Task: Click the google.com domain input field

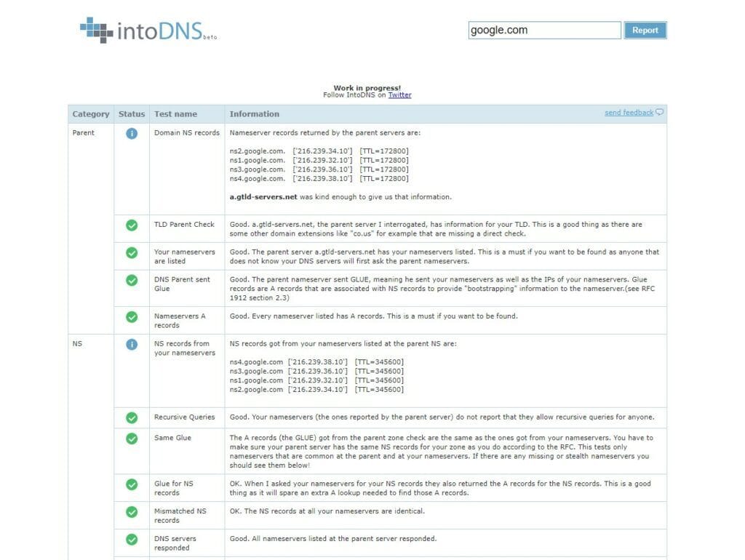Action: (544, 30)
